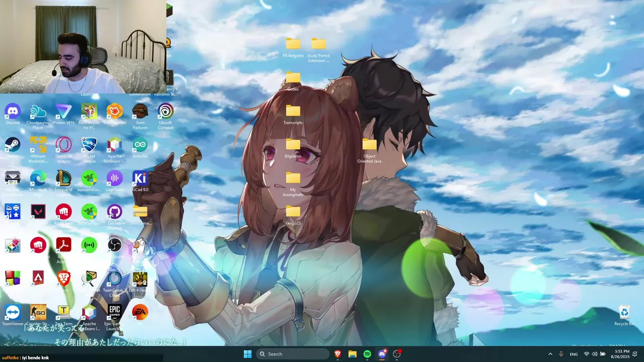Select the KiCad 9.0 shortcut
The width and height of the screenshot is (644, 362).
pyautogui.click(x=140, y=182)
